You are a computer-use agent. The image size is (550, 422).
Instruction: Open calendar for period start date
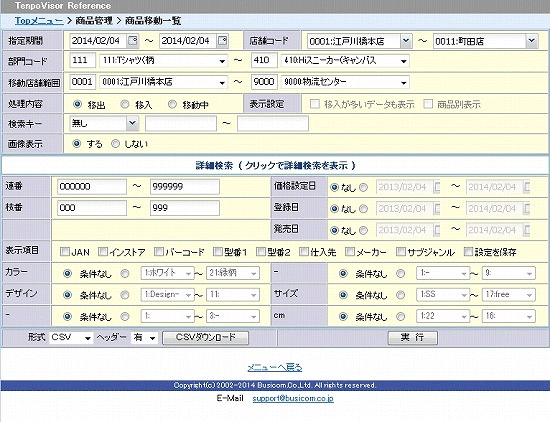tap(133, 41)
